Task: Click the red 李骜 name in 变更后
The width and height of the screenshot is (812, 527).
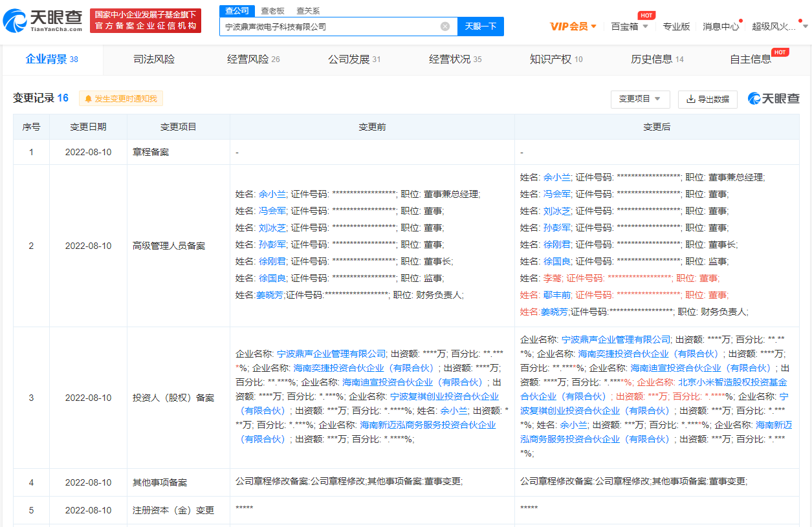Action: [553, 278]
